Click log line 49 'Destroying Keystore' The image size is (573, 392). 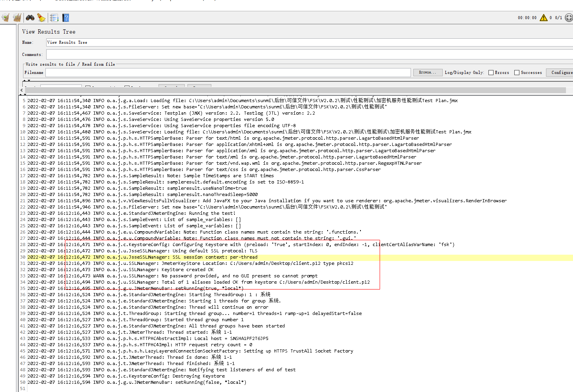126,376
